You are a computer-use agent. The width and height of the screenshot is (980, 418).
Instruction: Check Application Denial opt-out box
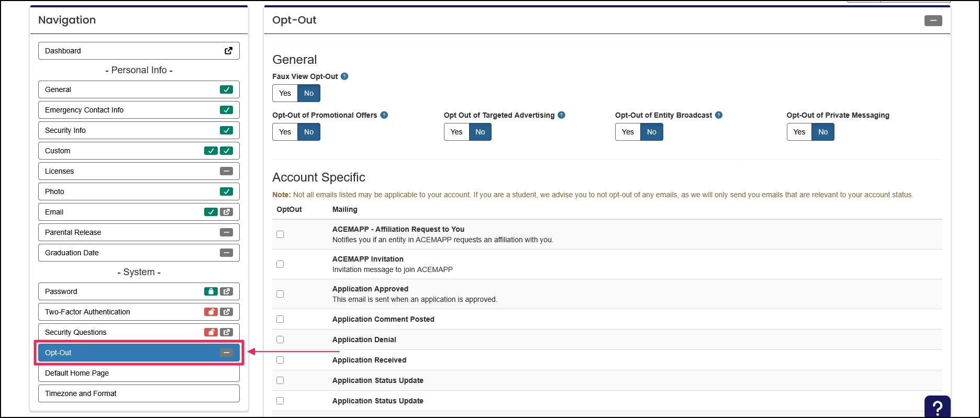[280, 340]
